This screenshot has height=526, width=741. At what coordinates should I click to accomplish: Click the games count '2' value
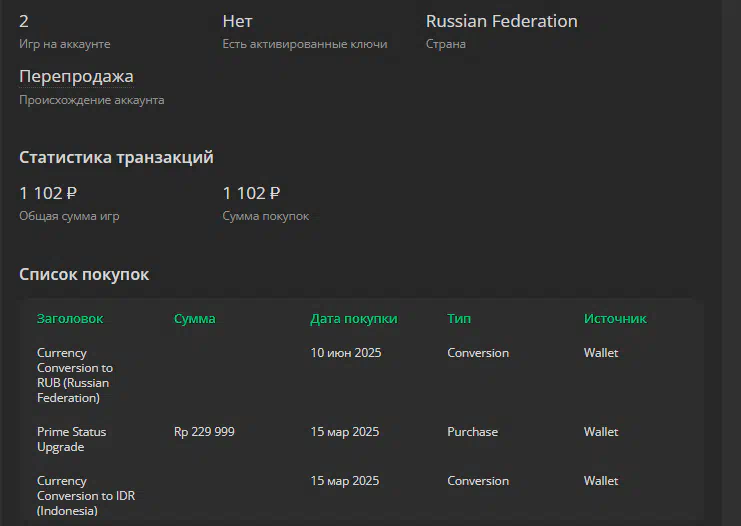(x=24, y=21)
